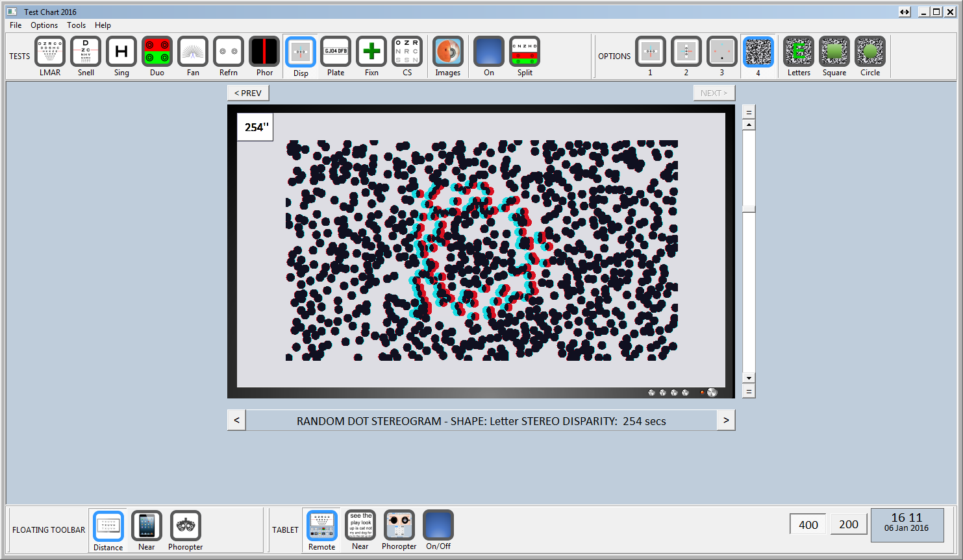The height and width of the screenshot is (560, 963).
Task: Open the Tools menu
Action: click(76, 25)
